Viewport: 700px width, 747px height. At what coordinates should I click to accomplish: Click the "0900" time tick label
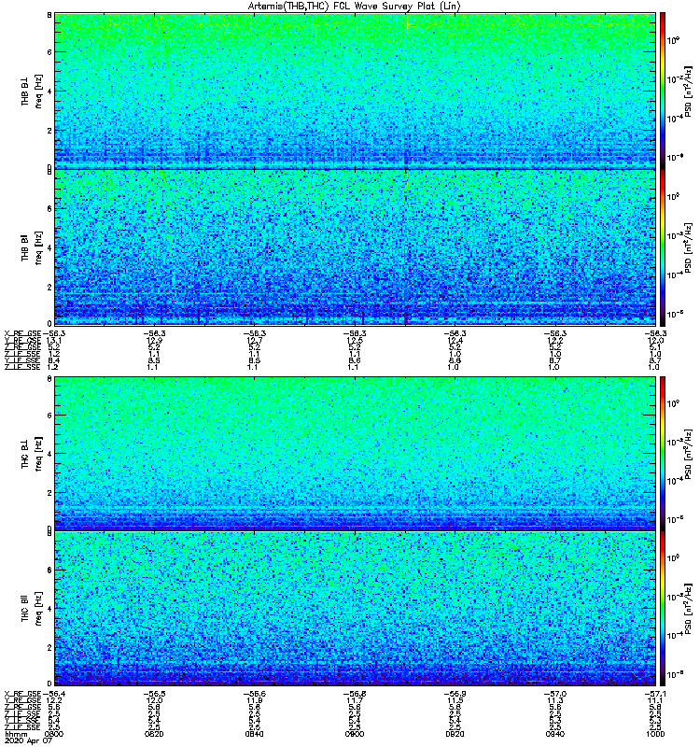tap(355, 734)
